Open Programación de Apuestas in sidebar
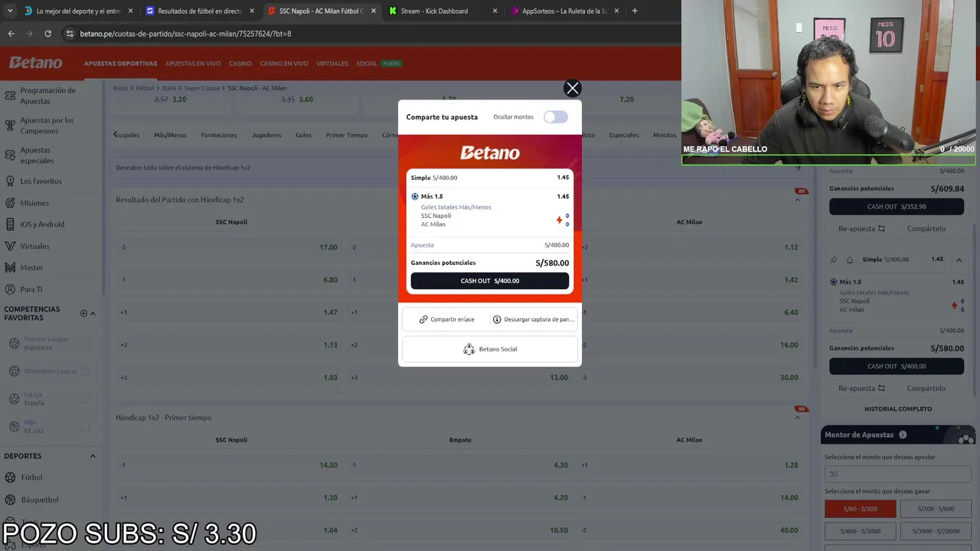 (51, 96)
